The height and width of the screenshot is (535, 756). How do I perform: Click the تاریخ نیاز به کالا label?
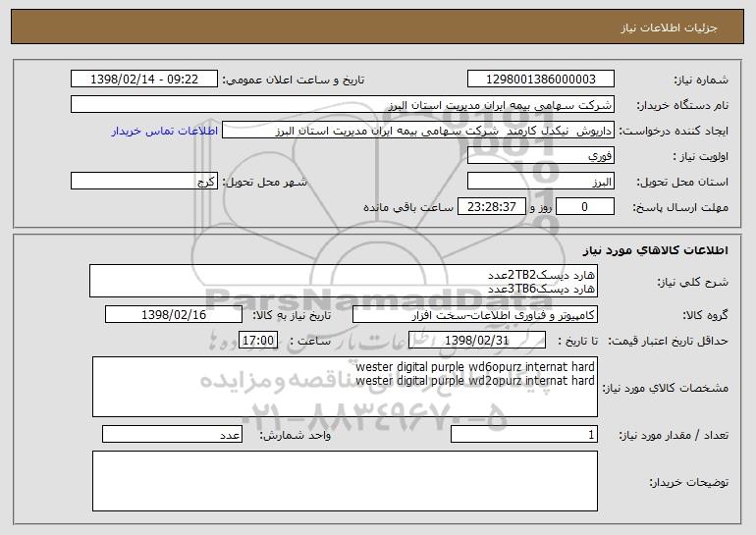point(292,316)
